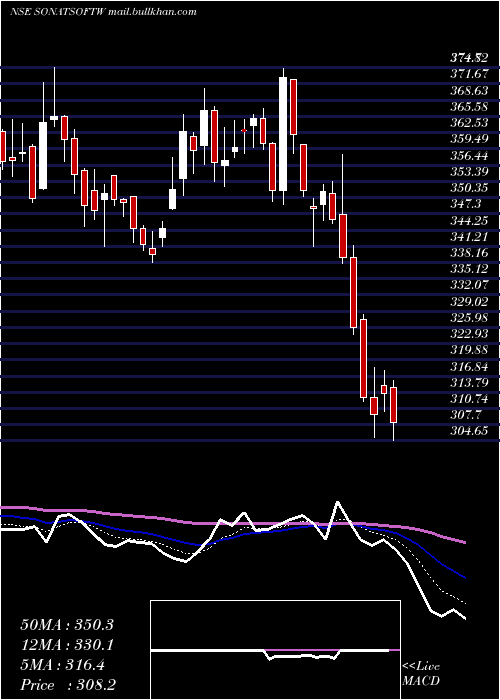500x700 pixels.
Task: Click the 12MA : 330.1 readout
Action: (67, 645)
